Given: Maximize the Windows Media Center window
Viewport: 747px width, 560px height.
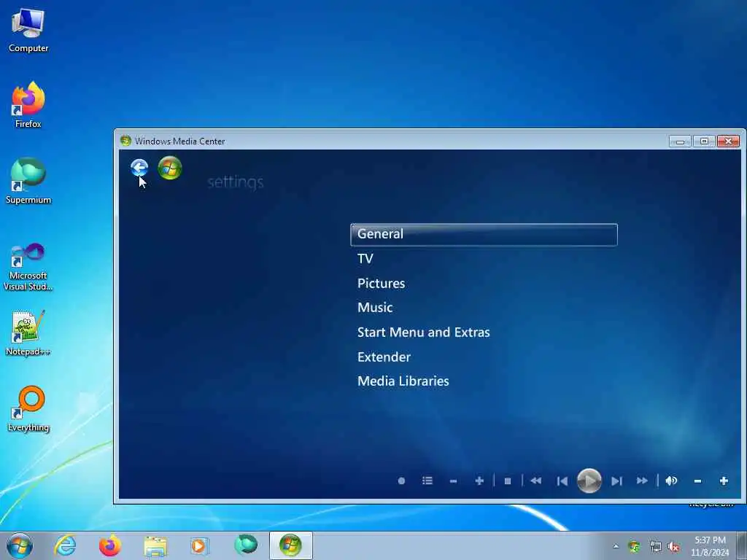Looking at the screenshot, I should point(704,141).
